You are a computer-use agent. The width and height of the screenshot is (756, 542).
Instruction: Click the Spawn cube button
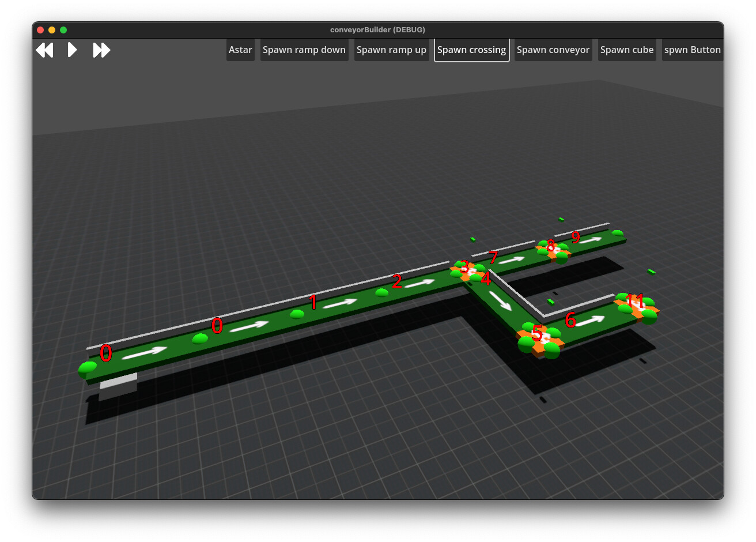pyautogui.click(x=627, y=50)
